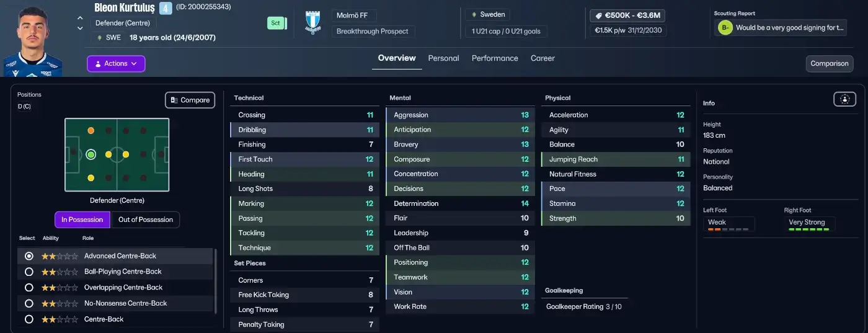Select the Out of Possession toggle
This screenshot has width=868, height=333.
coord(146,220)
